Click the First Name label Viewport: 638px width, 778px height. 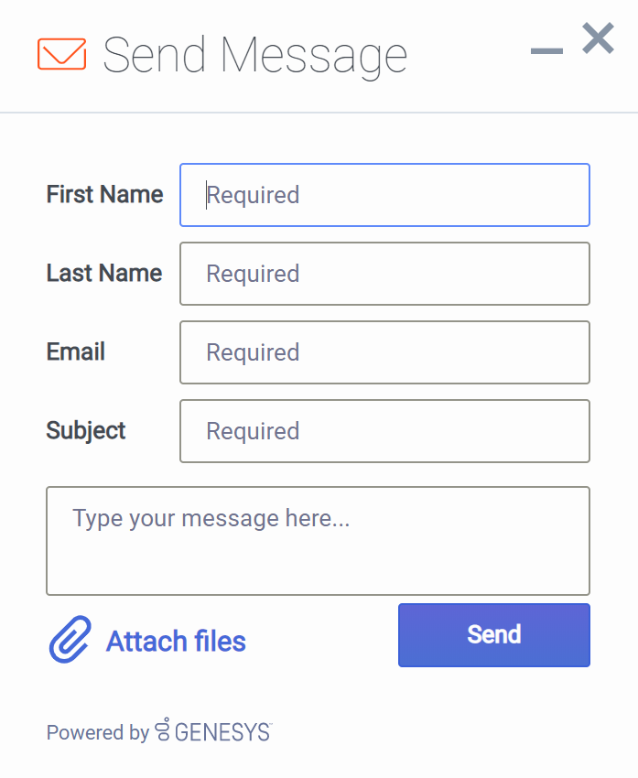[105, 194]
